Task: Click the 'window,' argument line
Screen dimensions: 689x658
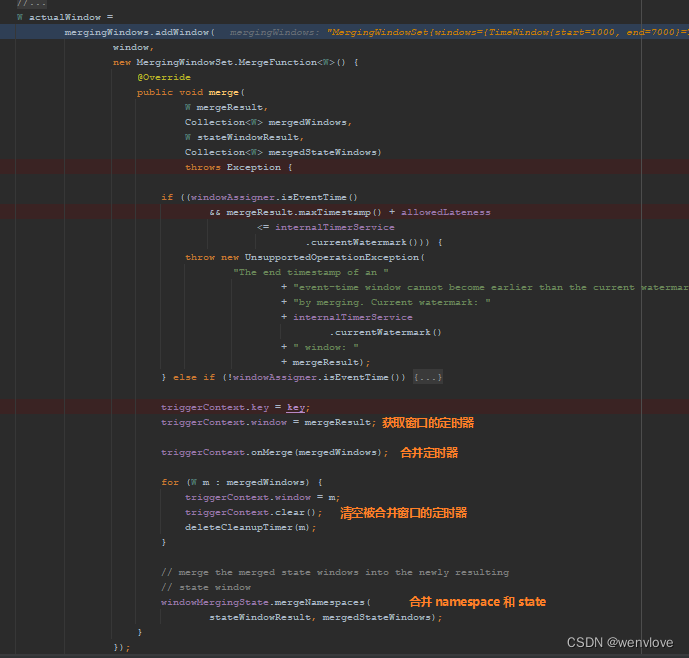Action: click(x=133, y=47)
